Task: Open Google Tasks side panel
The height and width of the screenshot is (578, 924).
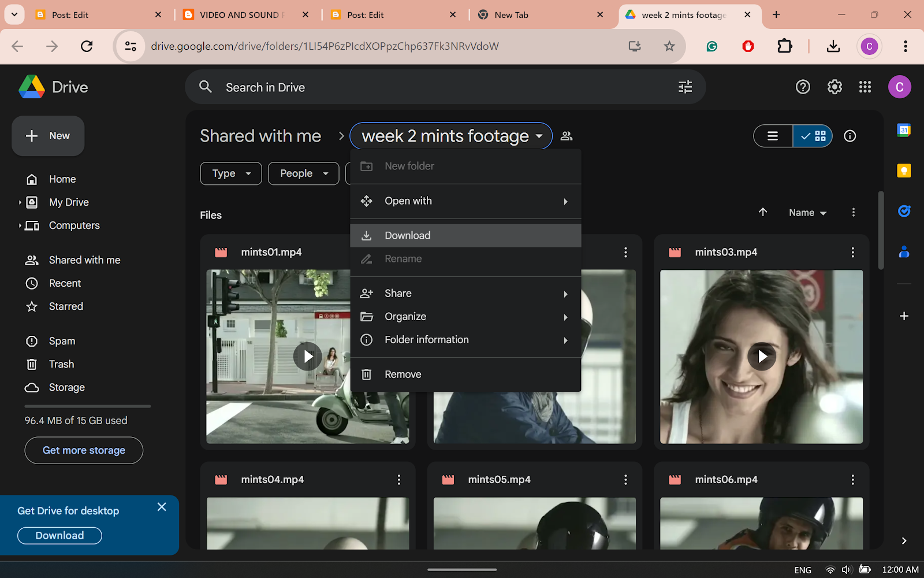Action: coord(904,211)
